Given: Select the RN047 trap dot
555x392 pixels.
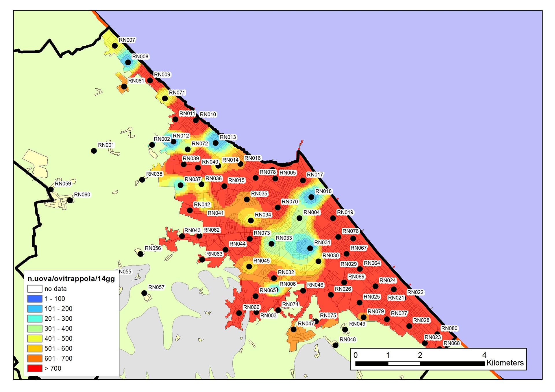Looking at the screenshot, I should tap(293, 329).
